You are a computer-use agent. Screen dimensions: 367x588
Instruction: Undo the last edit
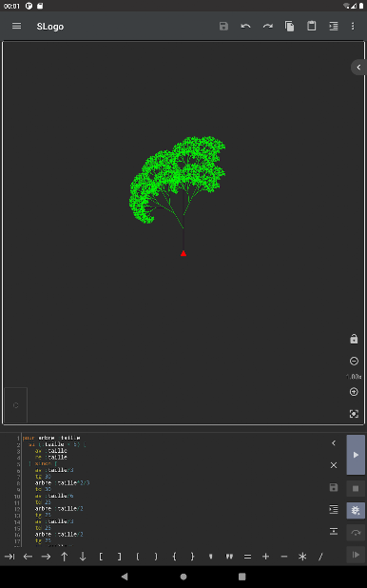(x=246, y=26)
